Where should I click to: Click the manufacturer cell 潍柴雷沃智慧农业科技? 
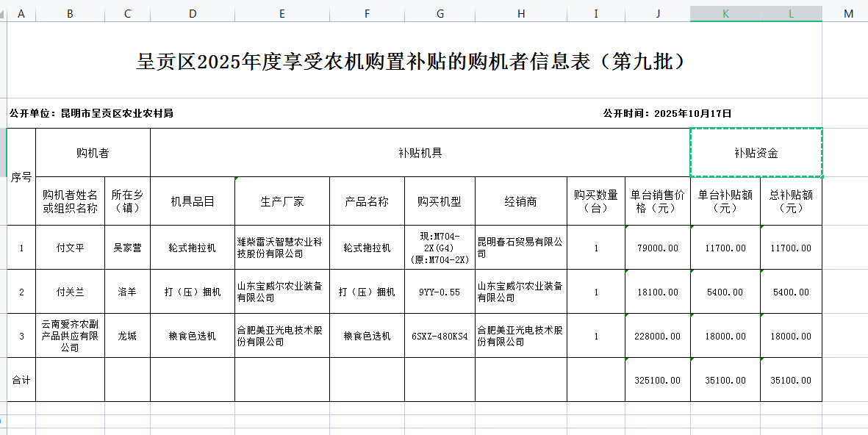(281, 248)
